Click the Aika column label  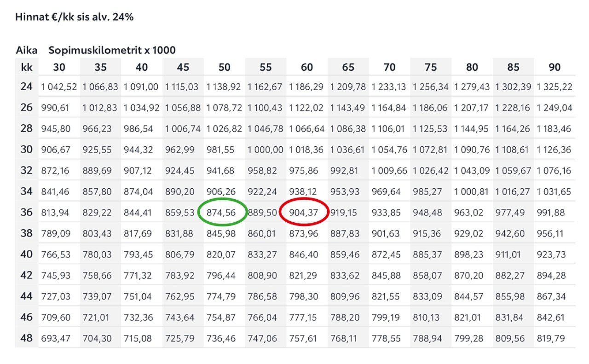coord(27,50)
